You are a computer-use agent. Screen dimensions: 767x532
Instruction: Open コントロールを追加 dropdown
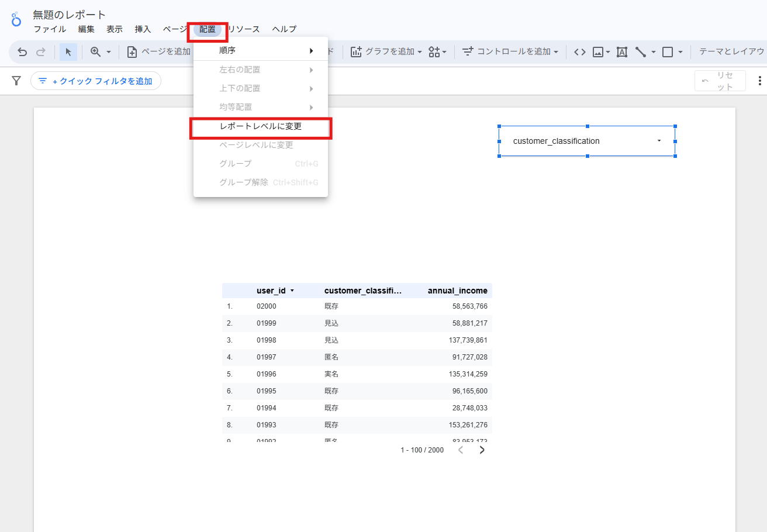(x=510, y=52)
